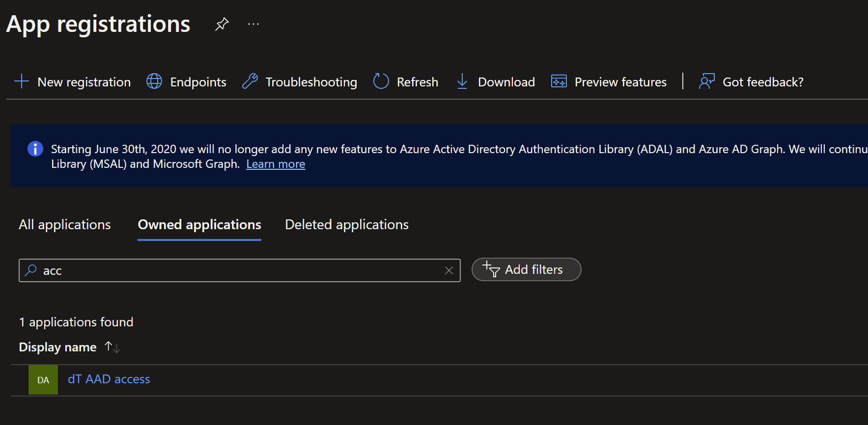This screenshot has width=868, height=425.
Task: Follow the Learn more link
Action: click(x=276, y=164)
